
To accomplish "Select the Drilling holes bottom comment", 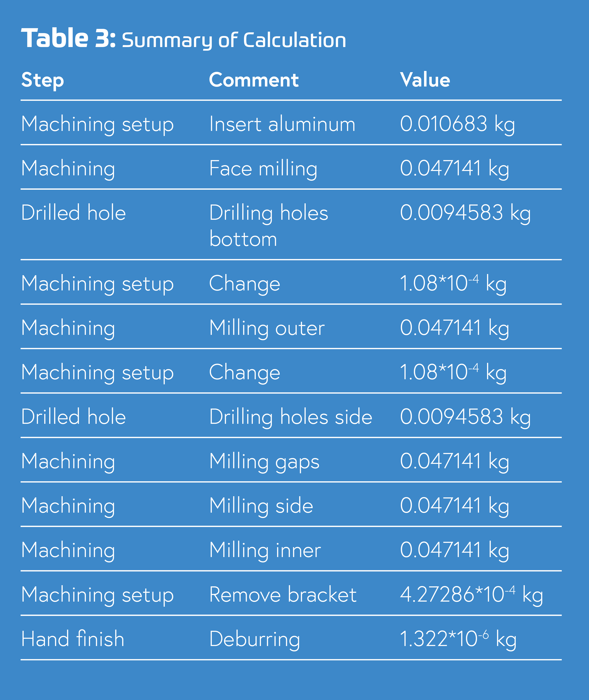I will click(269, 226).
